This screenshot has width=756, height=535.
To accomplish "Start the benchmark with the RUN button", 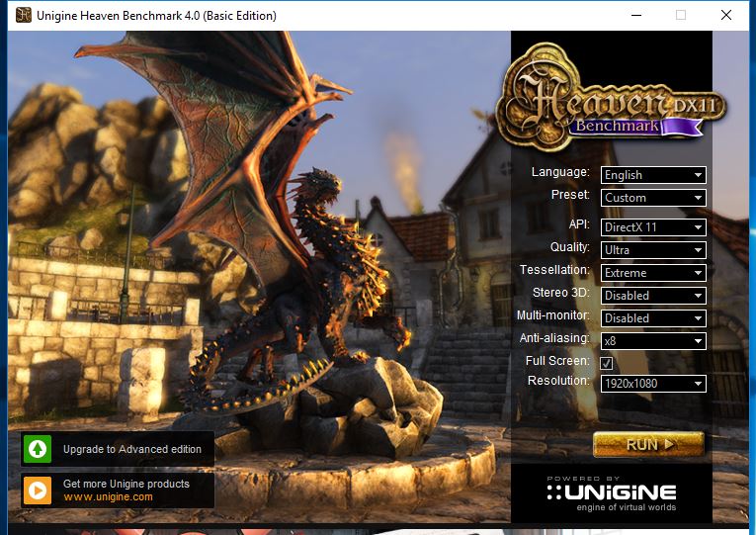I will click(648, 444).
